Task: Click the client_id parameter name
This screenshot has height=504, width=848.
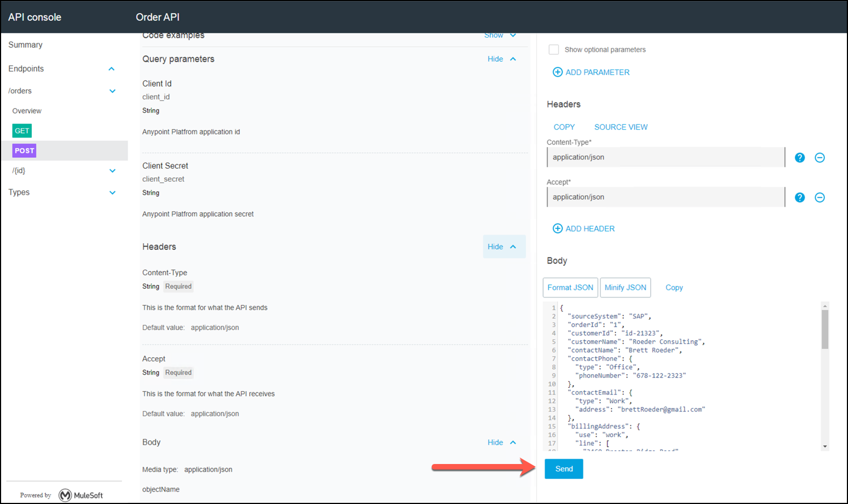Action: 156,97
